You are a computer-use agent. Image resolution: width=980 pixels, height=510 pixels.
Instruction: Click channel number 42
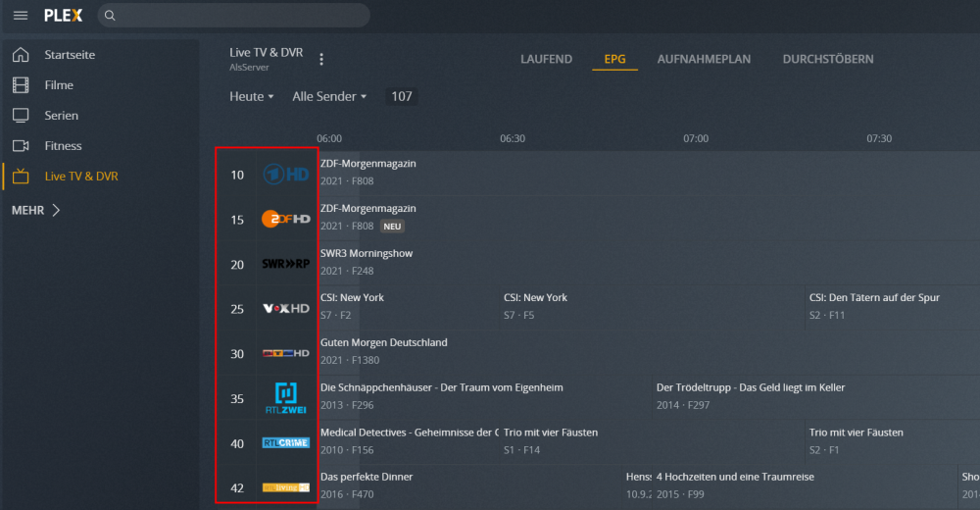pyautogui.click(x=237, y=488)
